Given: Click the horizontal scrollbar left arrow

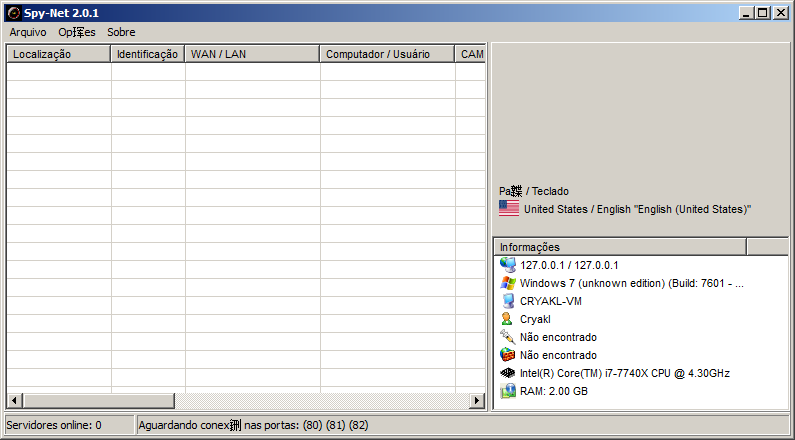Looking at the screenshot, I should click(x=15, y=401).
